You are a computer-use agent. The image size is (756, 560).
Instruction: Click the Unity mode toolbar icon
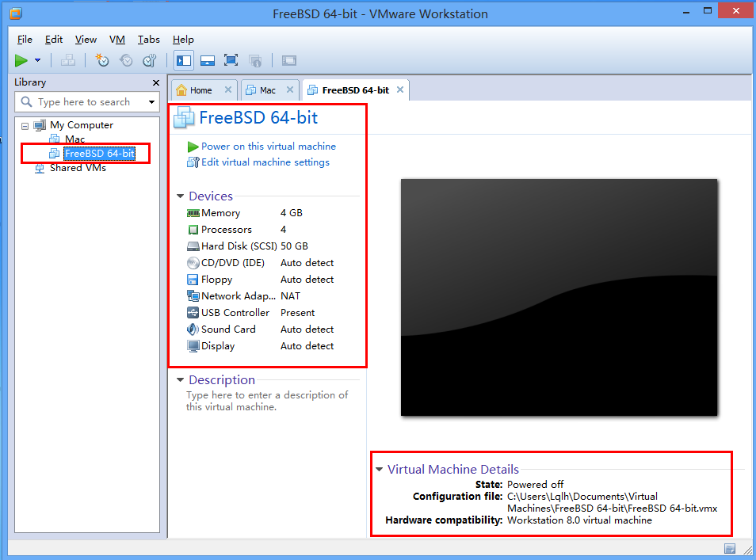coord(255,61)
